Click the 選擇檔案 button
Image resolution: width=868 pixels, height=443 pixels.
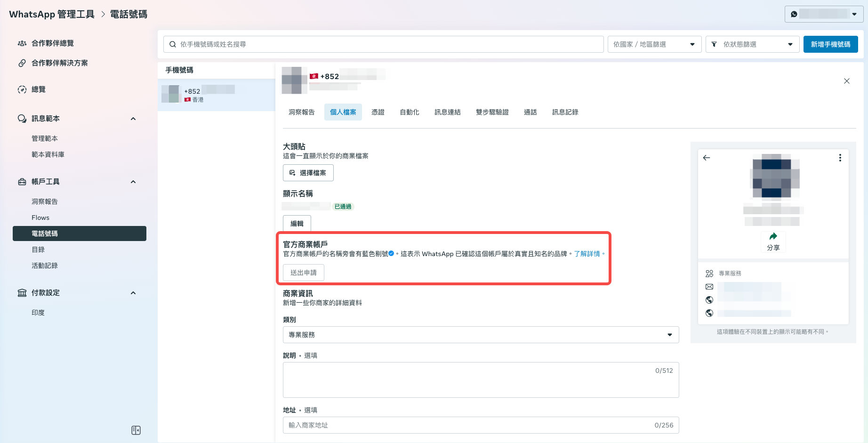point(308,173)
